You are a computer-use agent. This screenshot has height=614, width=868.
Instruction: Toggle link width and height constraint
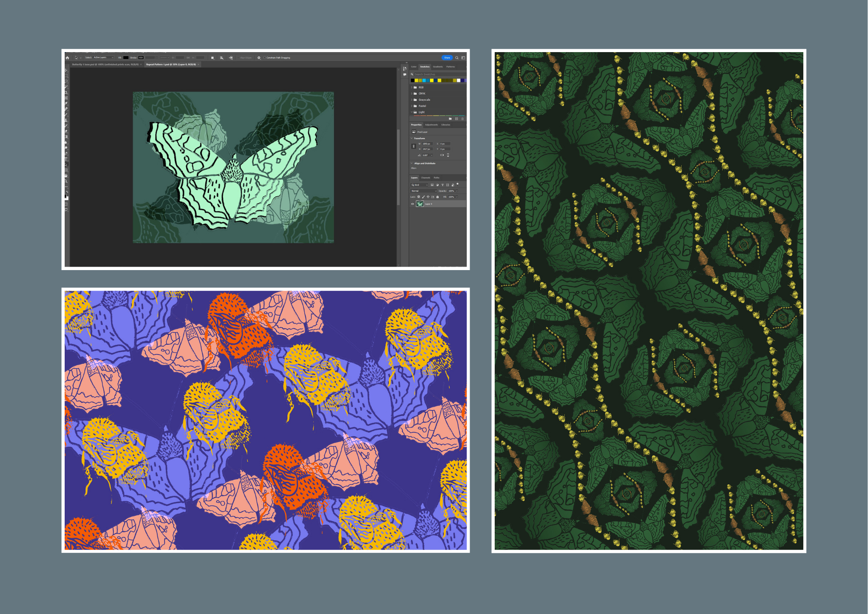click(x=414, y=146)
